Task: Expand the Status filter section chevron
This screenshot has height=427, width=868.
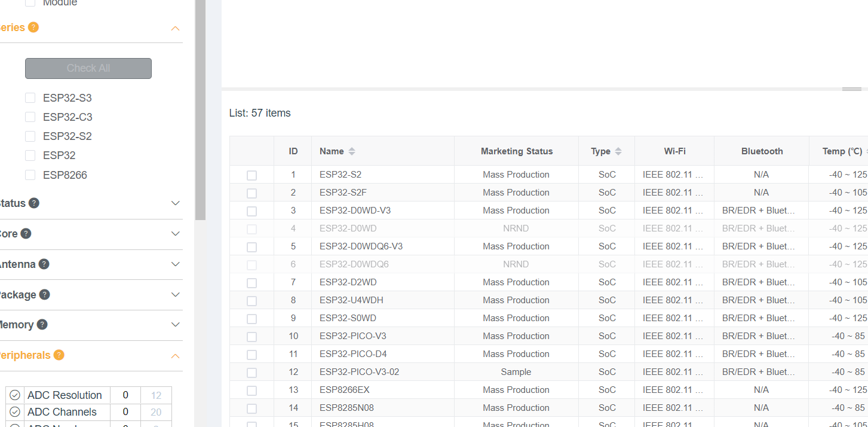Action: click(x=175, y=203)
